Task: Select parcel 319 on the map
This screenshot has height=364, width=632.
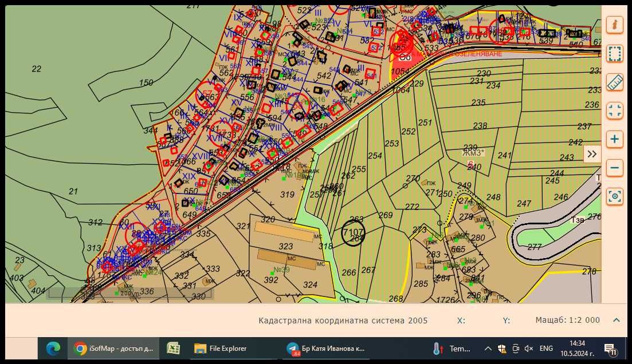Action: (x=287, y=195)
